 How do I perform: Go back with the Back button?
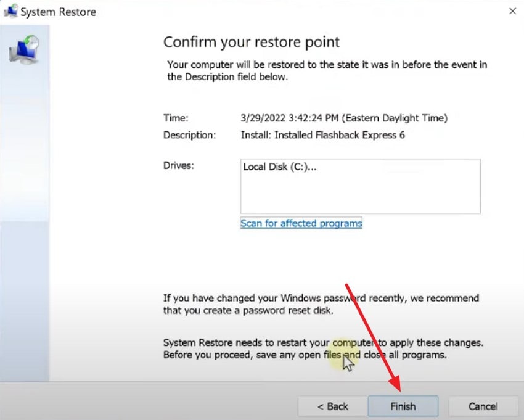point(332,406)
